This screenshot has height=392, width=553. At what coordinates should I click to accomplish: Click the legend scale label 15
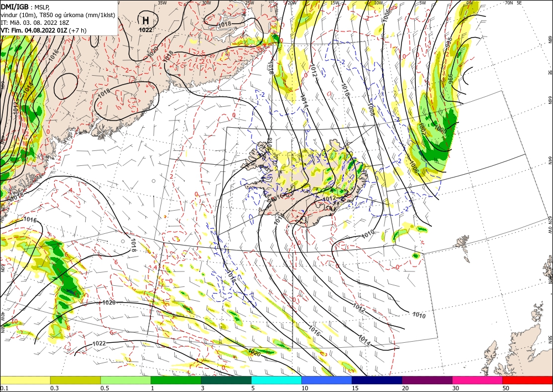355,388
